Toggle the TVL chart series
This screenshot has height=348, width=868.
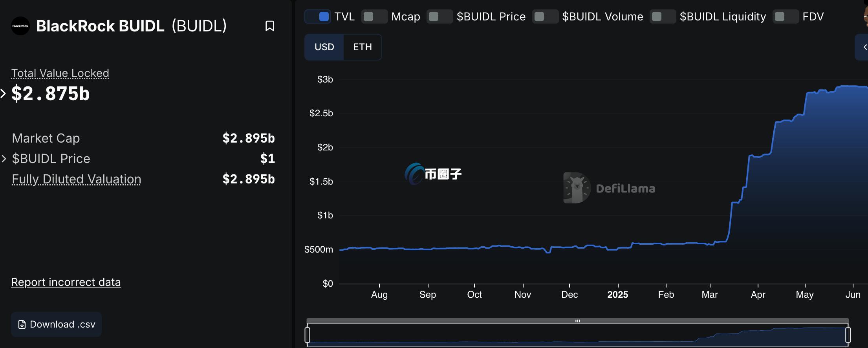(x=318, y=16)
